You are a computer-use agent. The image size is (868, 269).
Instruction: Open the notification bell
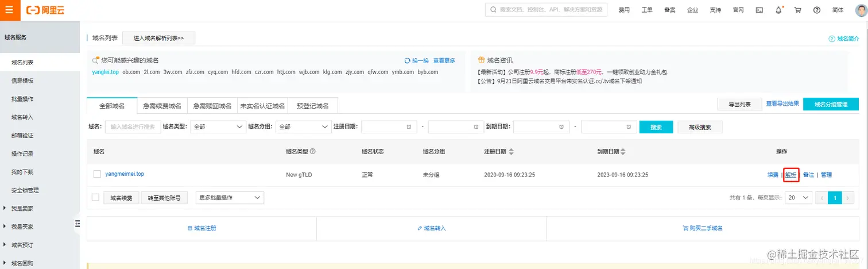click(778, 10)
